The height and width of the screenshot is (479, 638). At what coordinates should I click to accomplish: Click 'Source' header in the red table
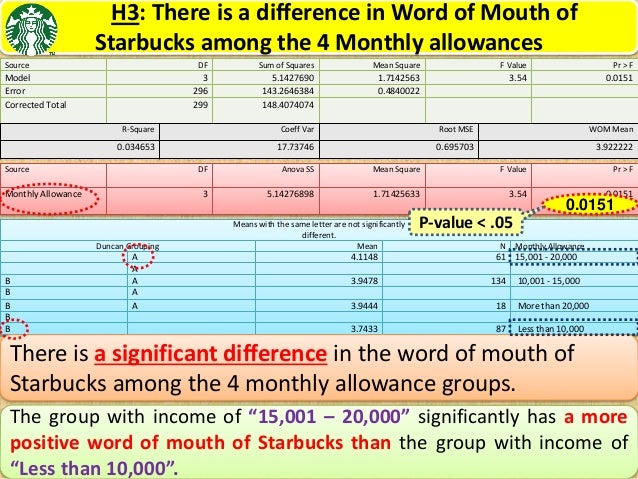17,169
